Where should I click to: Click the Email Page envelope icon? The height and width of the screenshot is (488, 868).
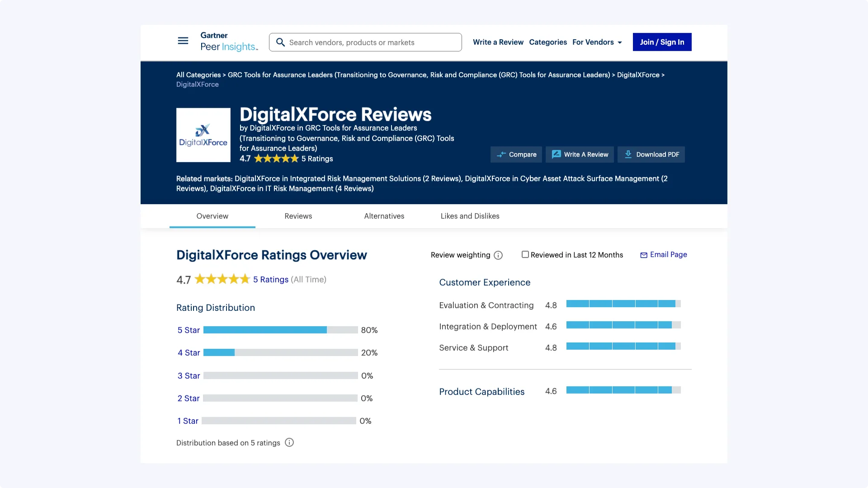[644, 255]
